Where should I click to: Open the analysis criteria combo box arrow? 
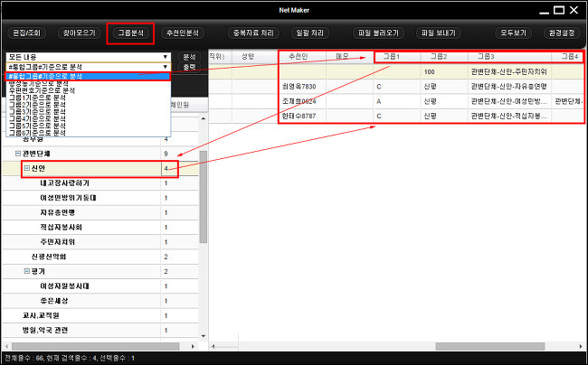tap(166, 67)
